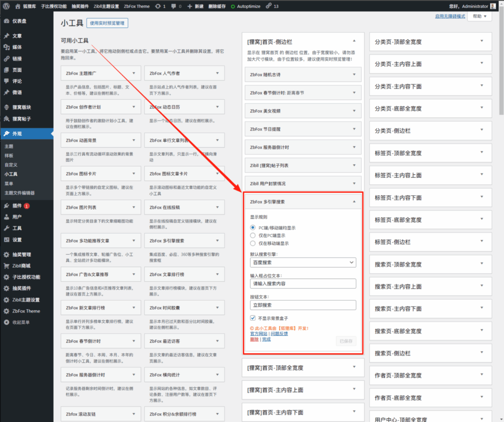This screenshot has height=422, width=504.
Task: Expand Zibll 用户封禁情况 widget
Action: point(354,183)
